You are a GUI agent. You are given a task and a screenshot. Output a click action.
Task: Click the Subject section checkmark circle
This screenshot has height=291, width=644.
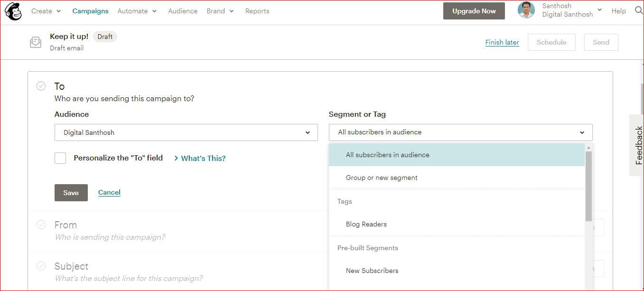pyautogui.click(x=41, y=266)
